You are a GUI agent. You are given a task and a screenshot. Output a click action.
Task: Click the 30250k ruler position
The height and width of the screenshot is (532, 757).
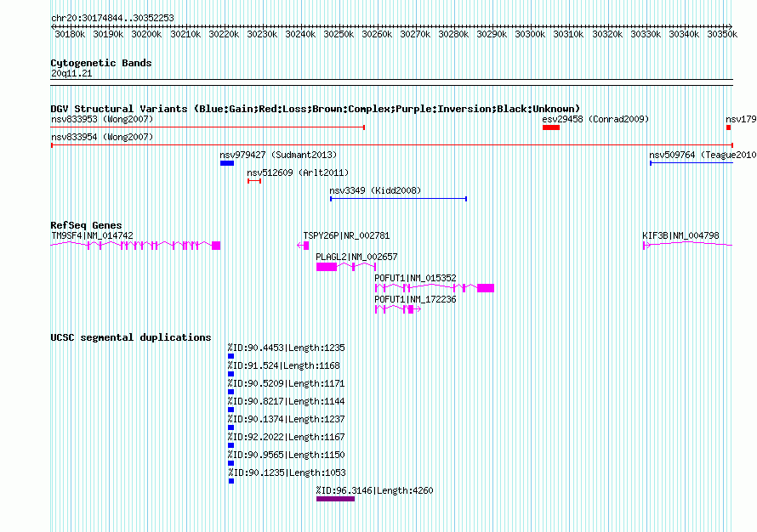tap(339, 34)
